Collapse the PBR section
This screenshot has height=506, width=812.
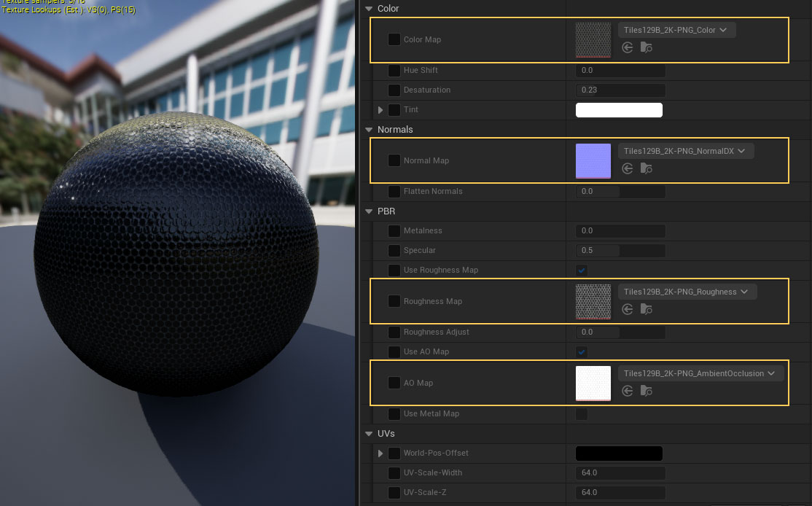tap(369, 212)
